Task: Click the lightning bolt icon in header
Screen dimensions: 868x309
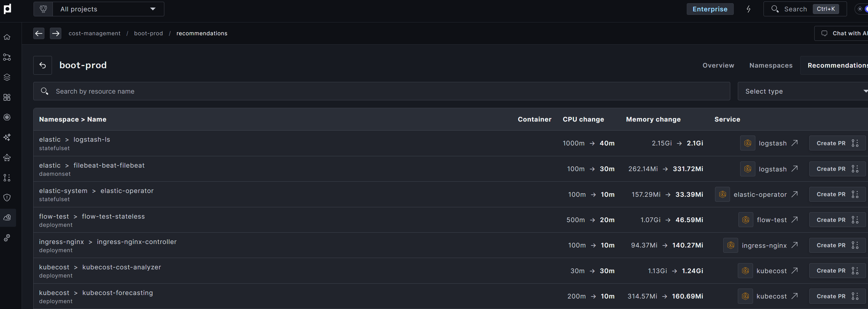Action: [748, 9]
